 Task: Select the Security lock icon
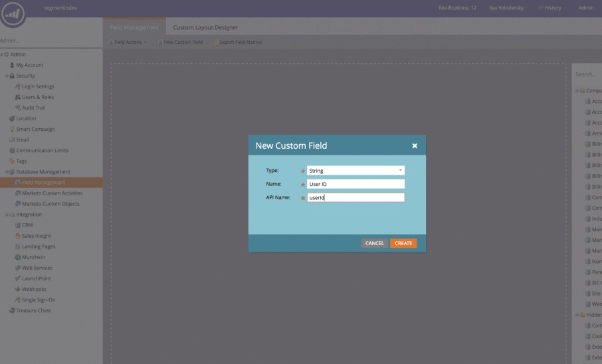[x=12, y=76]
